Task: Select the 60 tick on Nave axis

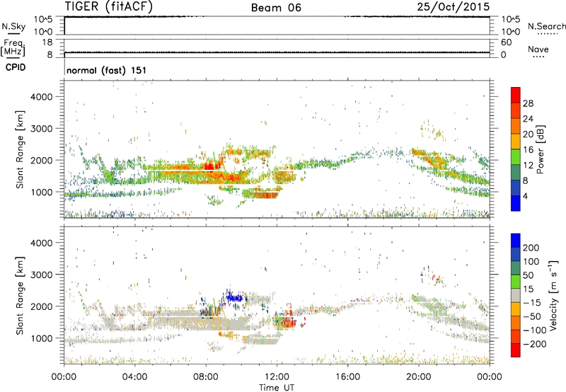Action: point(506,42)
